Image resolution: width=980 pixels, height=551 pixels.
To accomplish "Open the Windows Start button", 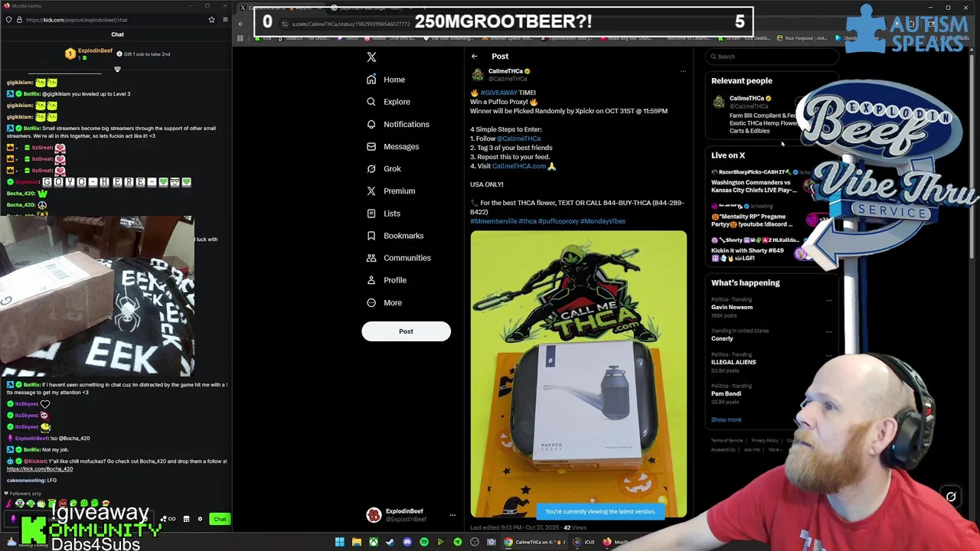I will 339,542.
